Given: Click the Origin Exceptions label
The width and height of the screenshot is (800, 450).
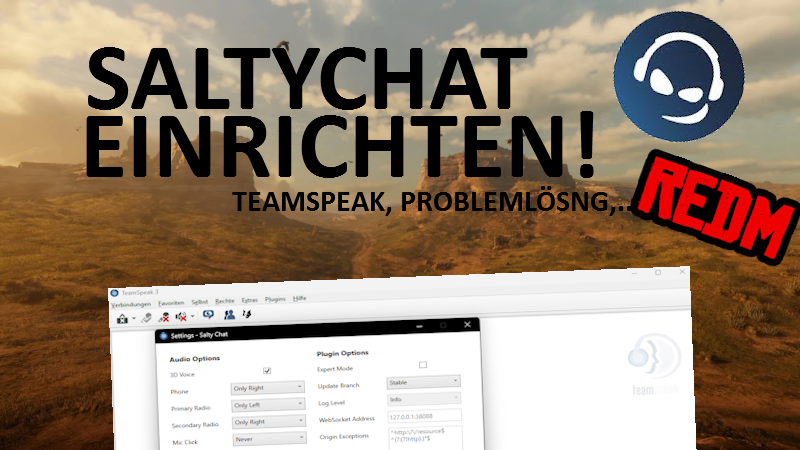Looking at the screenshot, I should click(x=344, y=437).
